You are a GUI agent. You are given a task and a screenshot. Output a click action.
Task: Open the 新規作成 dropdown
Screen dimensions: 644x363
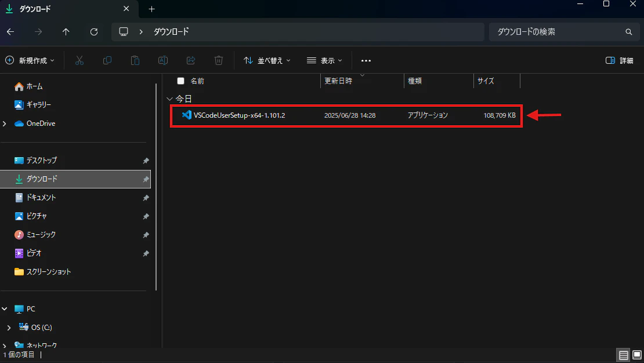30,60
